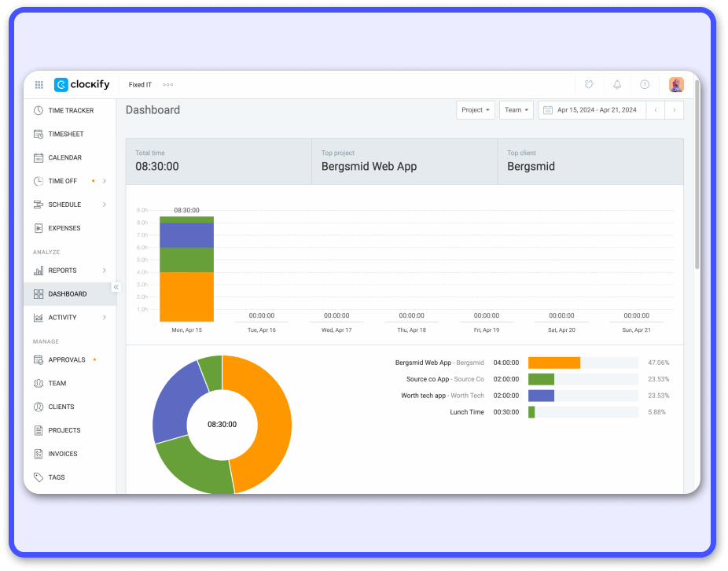This screenshot has height=571, width=728.
Task: Open Calendar menu item
Action: [x=70, y=157]
